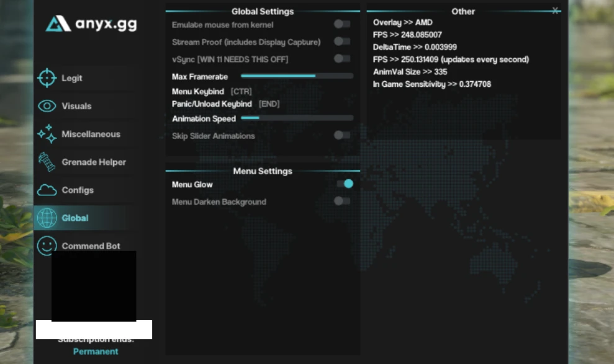This screenshot has height=364, width=614.
Task: Click the Menu Glow label
Action: coord(192,185)
